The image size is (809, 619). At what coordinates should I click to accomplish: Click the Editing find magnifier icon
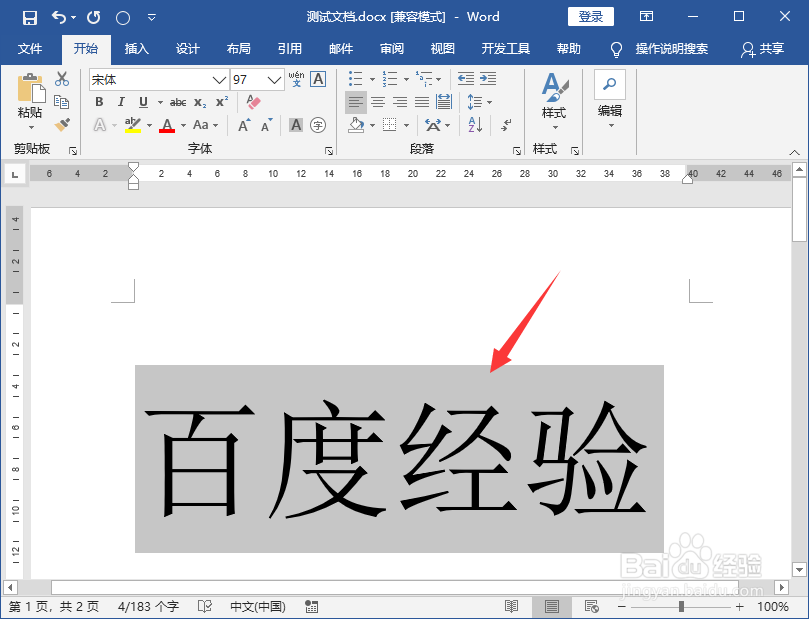pos(610,84)
